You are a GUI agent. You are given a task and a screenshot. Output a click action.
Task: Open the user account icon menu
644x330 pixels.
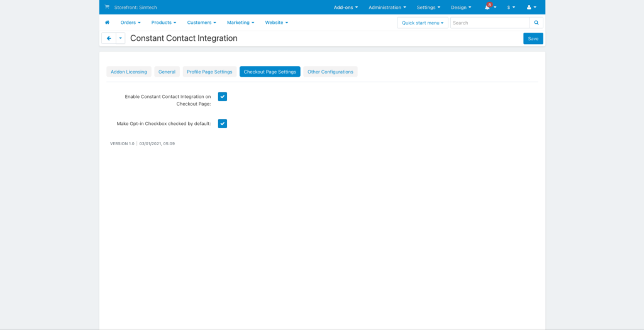(x=531, y=8)
